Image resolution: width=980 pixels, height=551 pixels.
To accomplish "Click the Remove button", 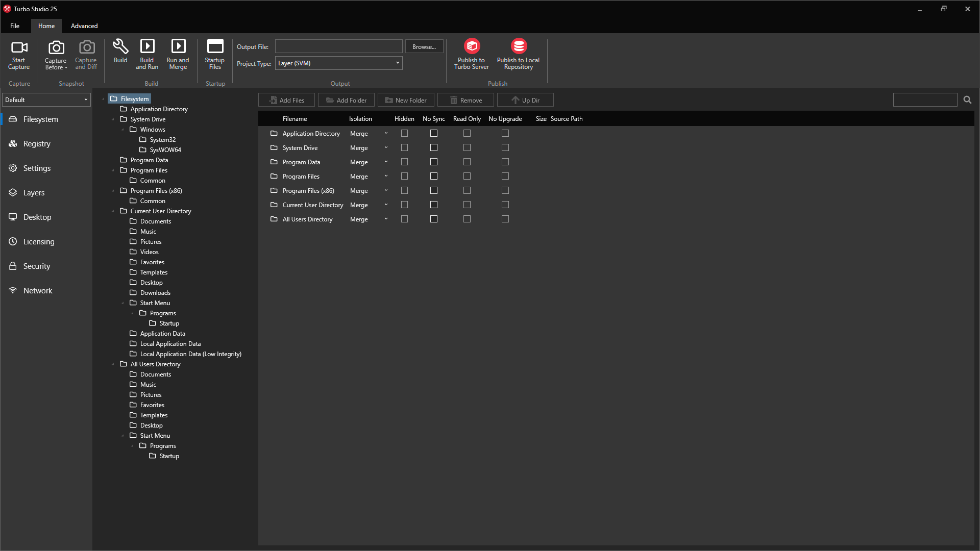I will [x=466, y=100].
